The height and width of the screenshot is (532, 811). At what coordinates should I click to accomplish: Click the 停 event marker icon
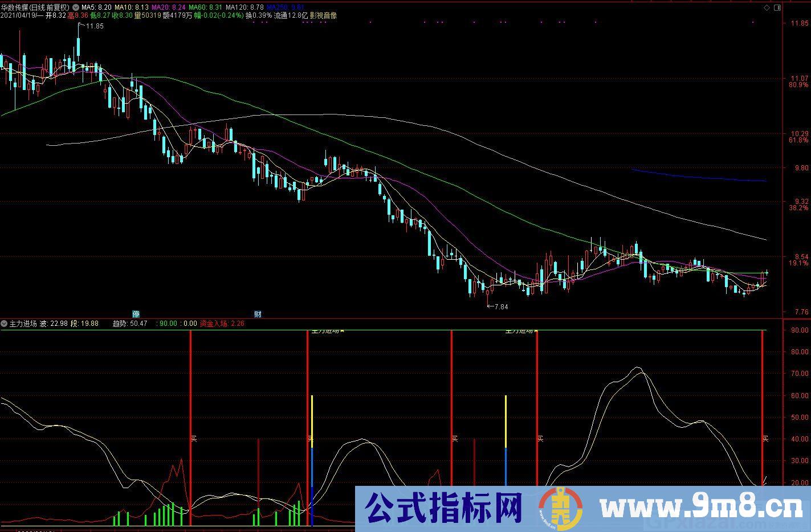click(136, 314)
